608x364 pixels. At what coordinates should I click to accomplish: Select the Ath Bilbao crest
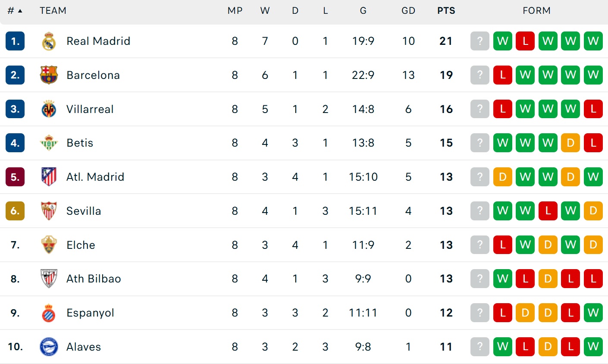(49, 279)
